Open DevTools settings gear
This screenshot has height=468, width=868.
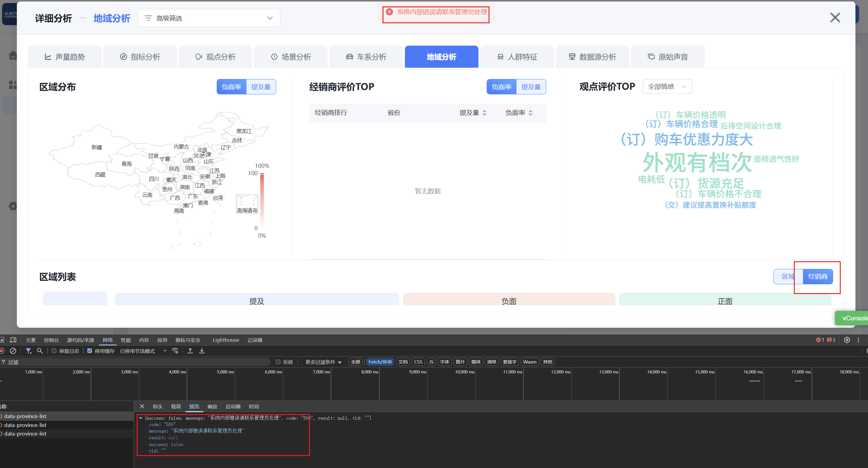847,340
